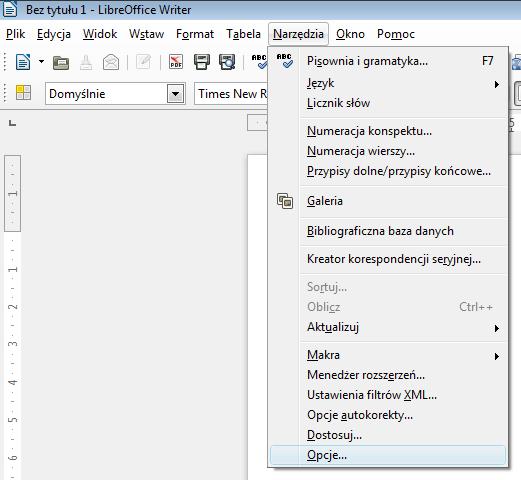The width and height of the screenshot is (521, 480).
Task: Expand the Język submenu
Action: 388,83
